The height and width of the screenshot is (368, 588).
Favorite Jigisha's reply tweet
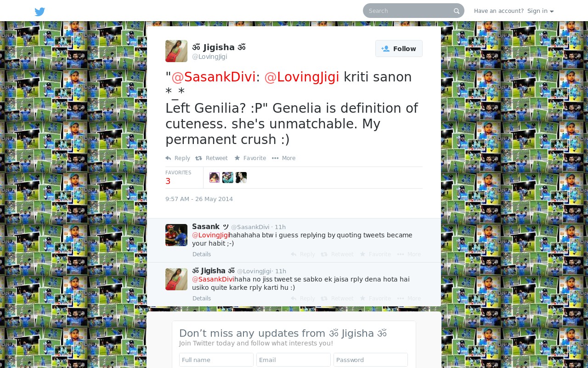(375, 299)
